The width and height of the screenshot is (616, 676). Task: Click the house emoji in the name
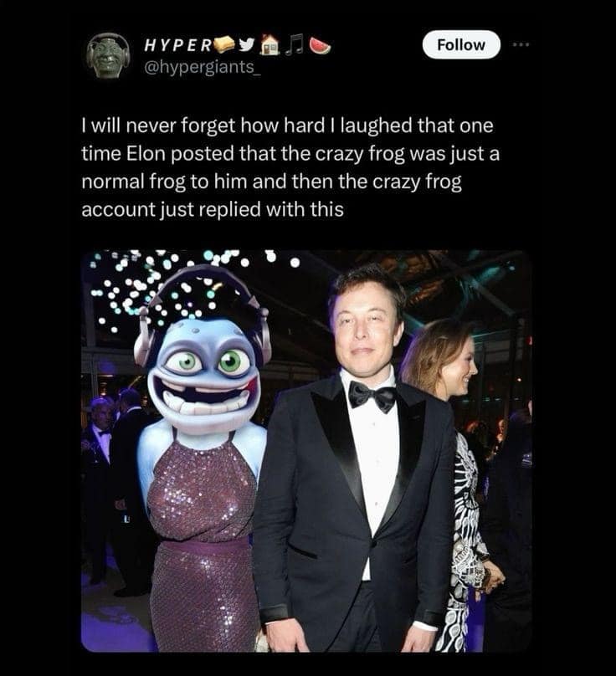(x=271, y=44)
